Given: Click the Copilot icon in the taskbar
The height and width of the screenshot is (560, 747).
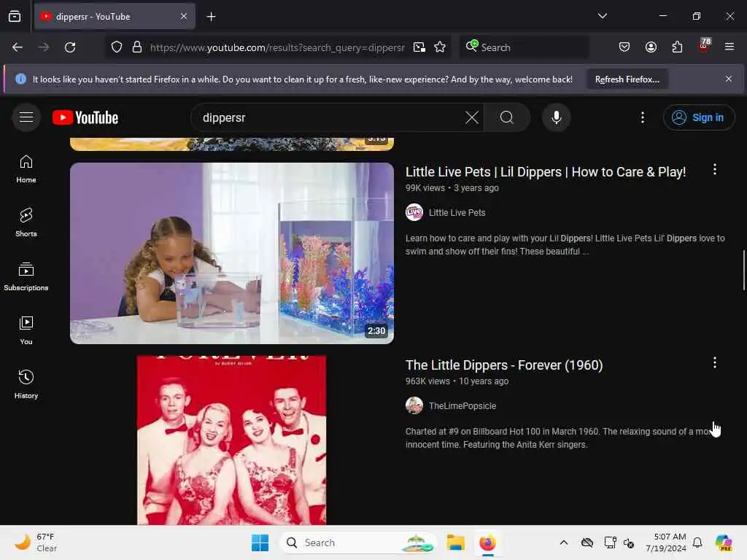Looking at the screenshot, I should pos(724,542).
